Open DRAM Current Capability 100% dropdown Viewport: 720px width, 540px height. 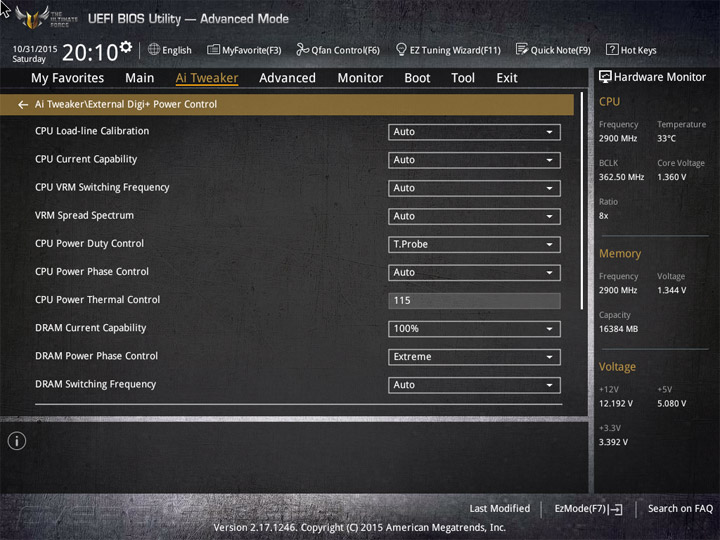pyautogui.click(x=474, y=329)
